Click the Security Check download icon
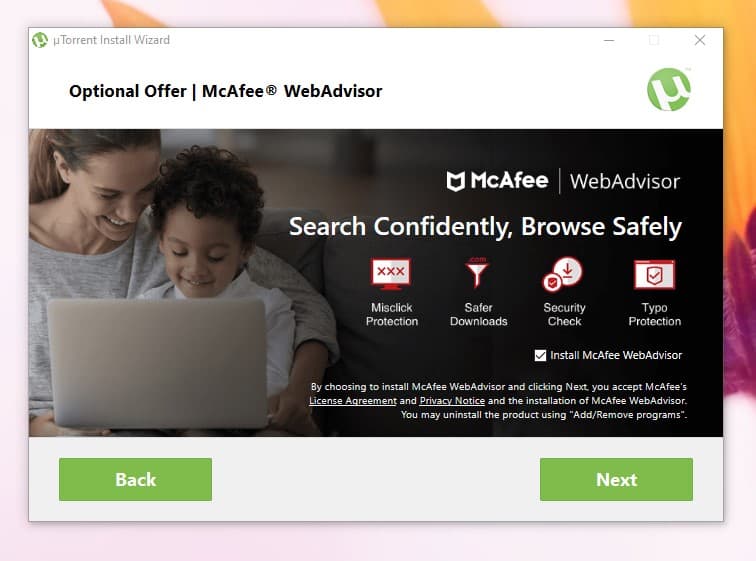The image size is (756, 561). pos(563,274)
